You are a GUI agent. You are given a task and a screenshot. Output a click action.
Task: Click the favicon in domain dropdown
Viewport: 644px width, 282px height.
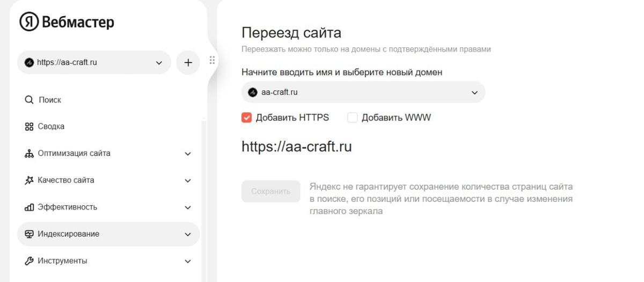[253, 92]
